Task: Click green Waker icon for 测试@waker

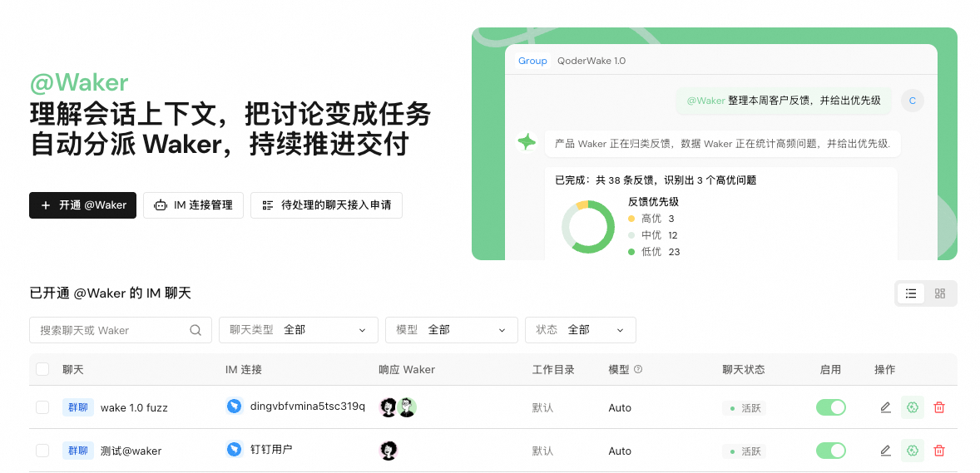Action: pos(913,451)
